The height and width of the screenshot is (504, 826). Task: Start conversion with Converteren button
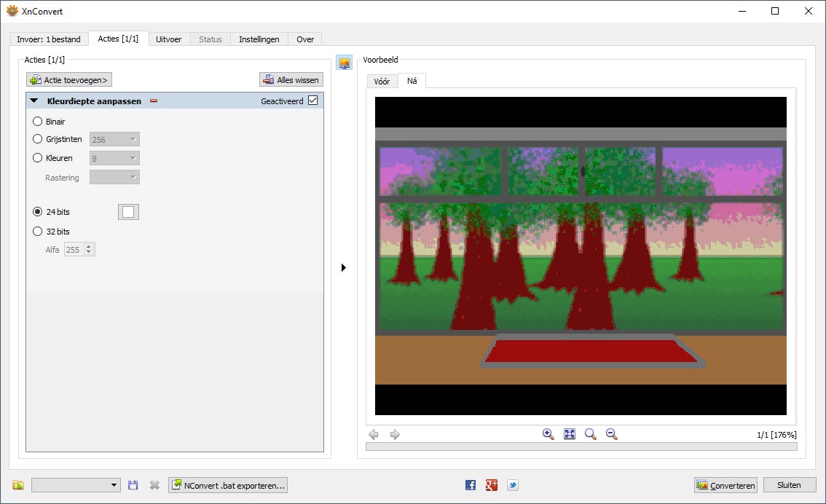726,485
